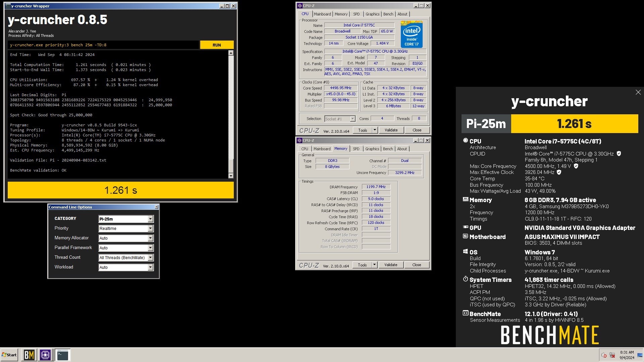This screenshot has height=362, width=644.
Task: Click the y-cruncher command line input field
Action: pyautogui.click(x=103, y=45)
